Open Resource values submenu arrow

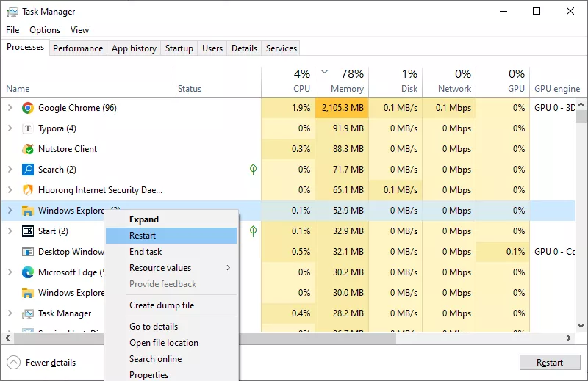(x=228, y=268)
